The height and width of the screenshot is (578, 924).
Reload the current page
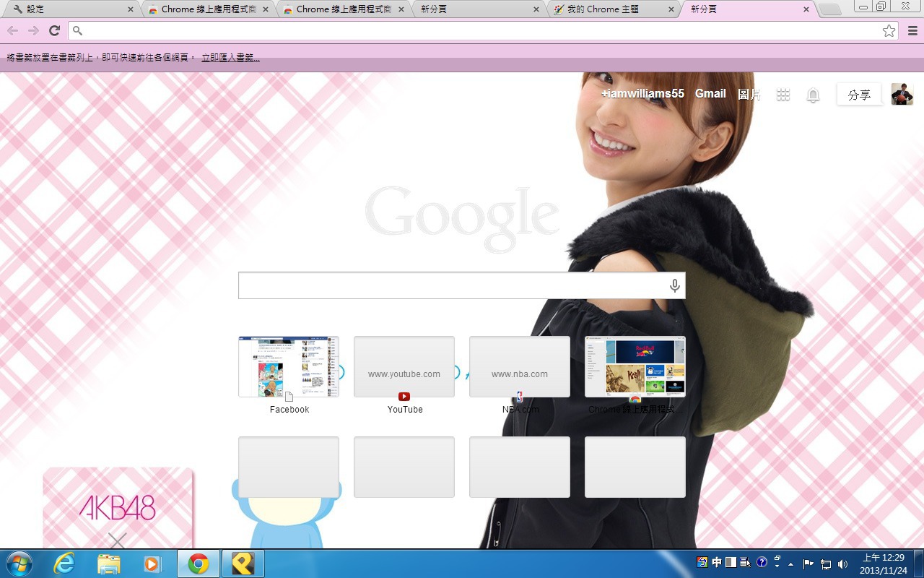click(x=54, y=30)
